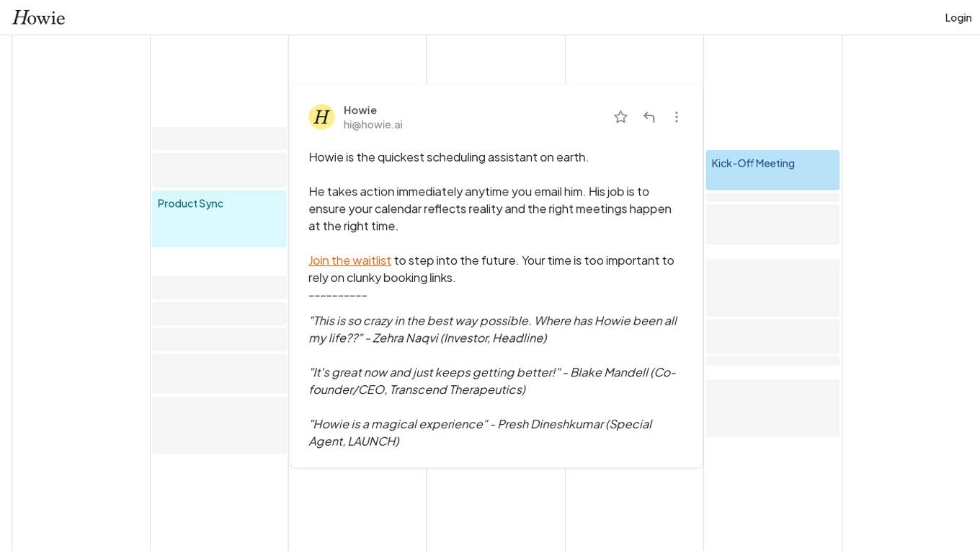Click the Zehra Naqvi testimonial quote
This screenshot has width=980, height=551.
click(x=493, y=329)
